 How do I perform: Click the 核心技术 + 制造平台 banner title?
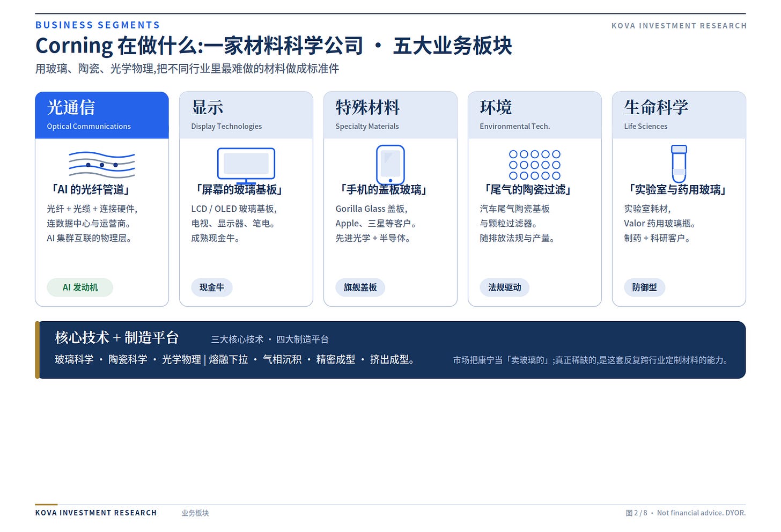[117, 337]
